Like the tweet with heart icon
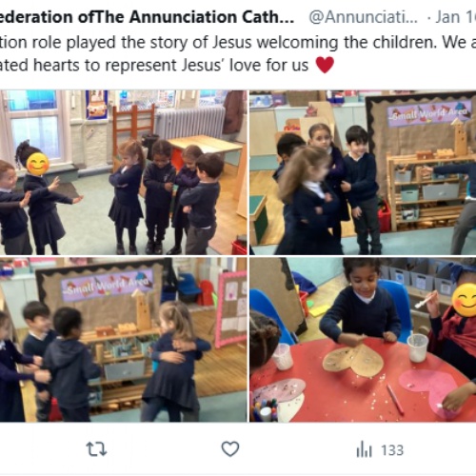Screen dimensions: 476x476 230,449
